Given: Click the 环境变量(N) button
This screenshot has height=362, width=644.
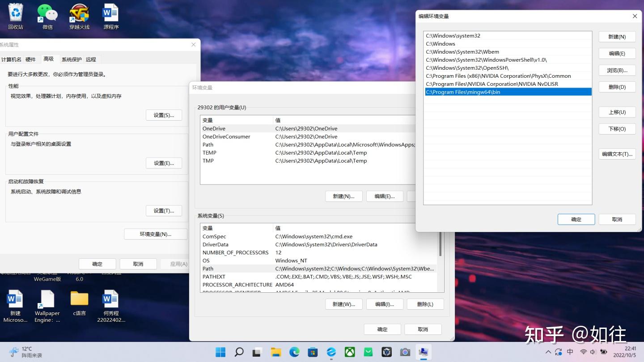Looking at the screenshot, I should coord(156,234).
